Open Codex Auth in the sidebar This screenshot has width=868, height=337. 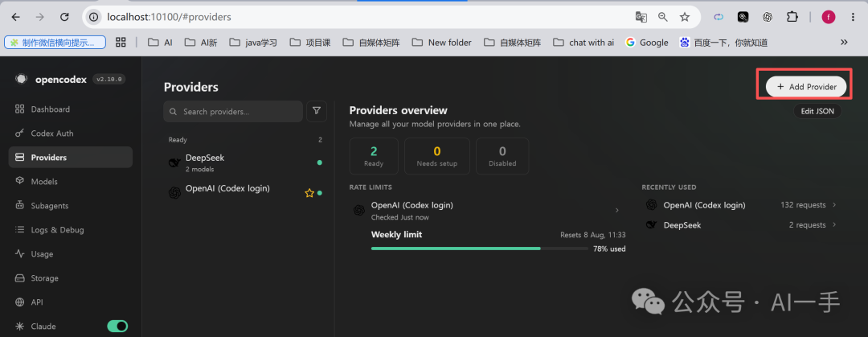coord(70,133)
